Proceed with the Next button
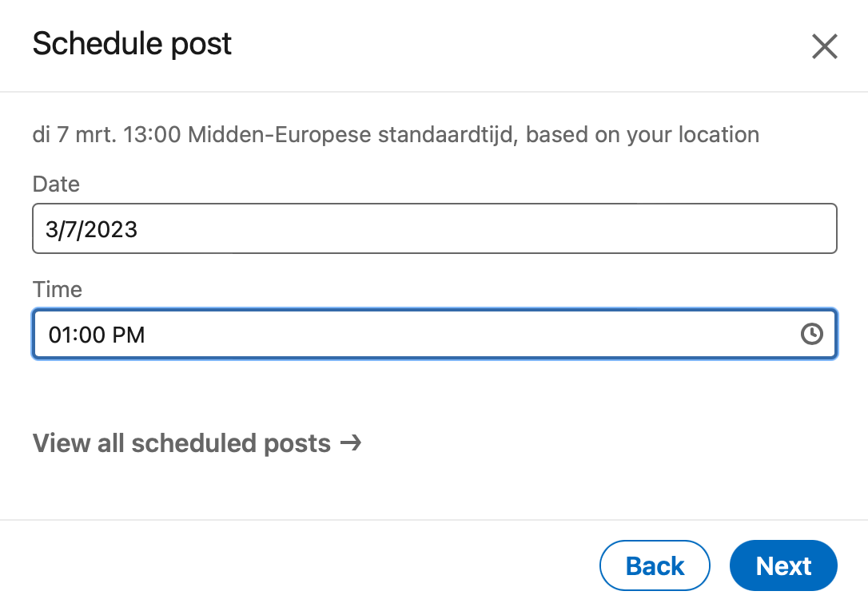The width and height of the screenshot is (868, 607). point(783,565)
